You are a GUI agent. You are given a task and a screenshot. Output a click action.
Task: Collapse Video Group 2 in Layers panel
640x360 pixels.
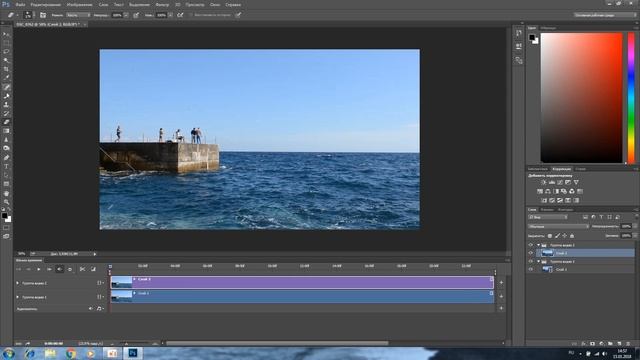[x=538, y=245]
